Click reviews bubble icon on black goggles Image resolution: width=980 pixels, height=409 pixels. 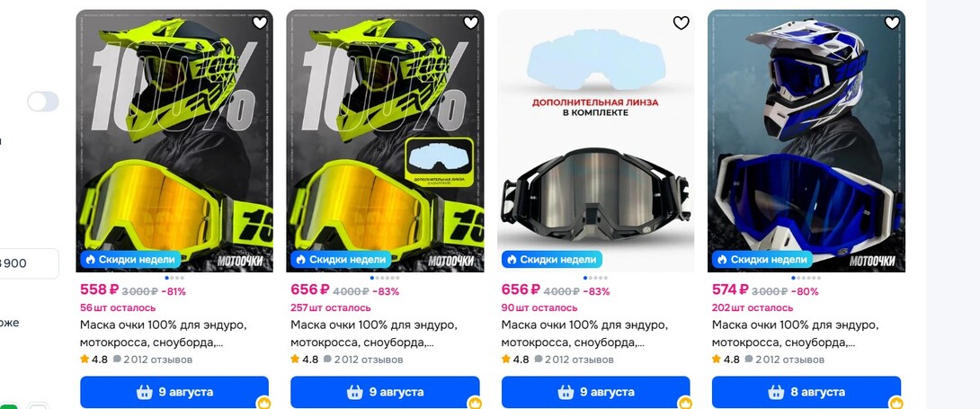539,360
